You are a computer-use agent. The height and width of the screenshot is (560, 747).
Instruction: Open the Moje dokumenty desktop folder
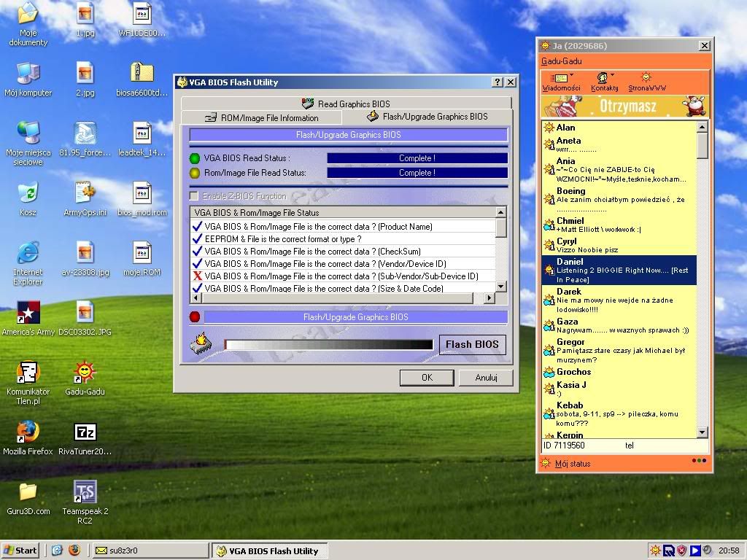(28, 24)
